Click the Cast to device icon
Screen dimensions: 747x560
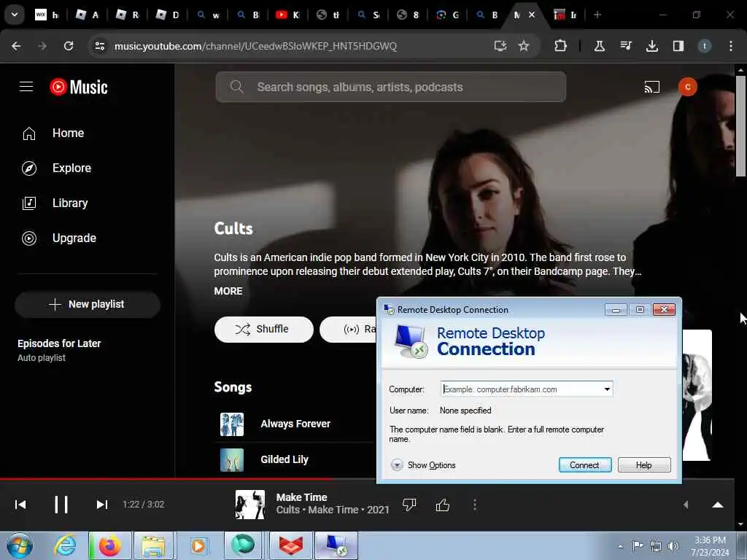[x=651, y=87]
